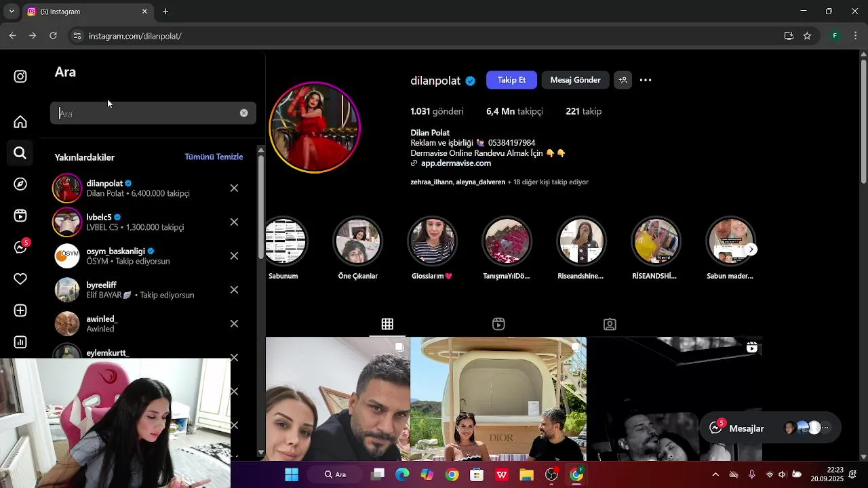Go to Home feed in sidebar
Viewport: 868px width, 488px height.
coord(20,122)
